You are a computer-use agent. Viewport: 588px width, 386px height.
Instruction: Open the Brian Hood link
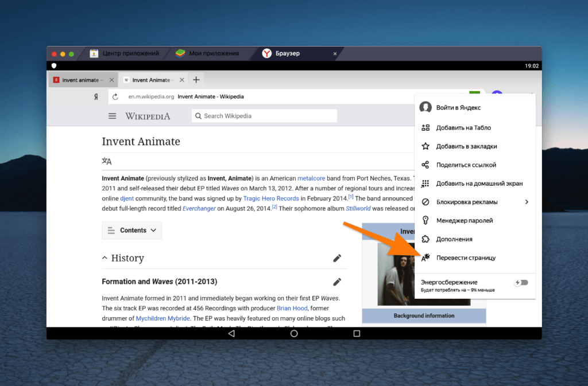coord(292,308)
